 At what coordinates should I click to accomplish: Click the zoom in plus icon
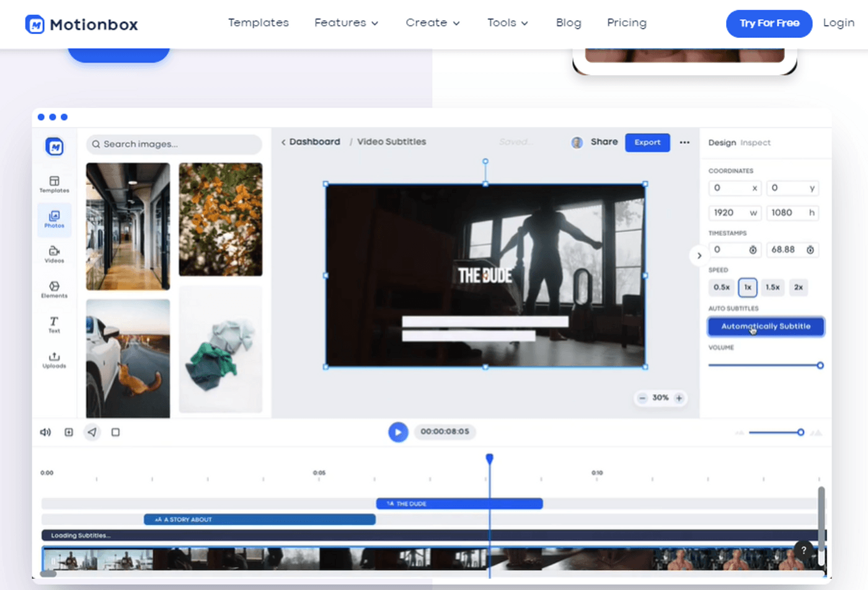(679, 398)
